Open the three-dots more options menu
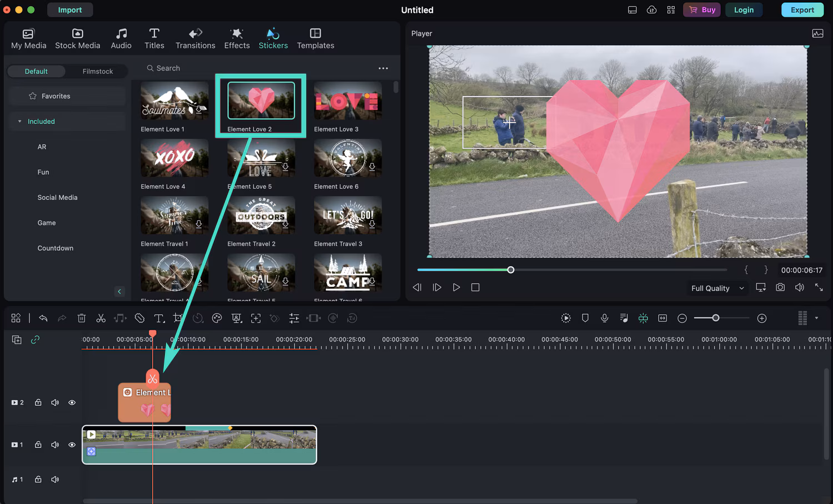 pyautogui.click(x=383, y=68)
